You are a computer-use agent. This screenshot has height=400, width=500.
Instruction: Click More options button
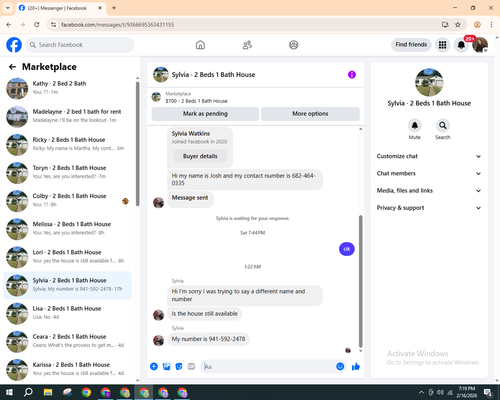pyautogui.click(x=310, y=114)
